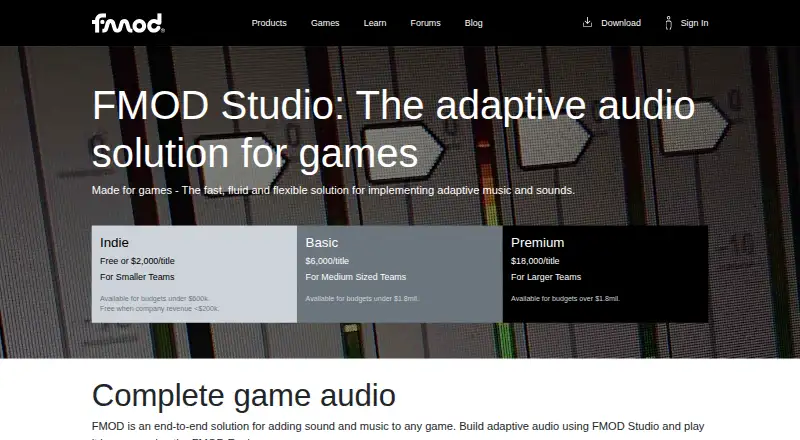Click the FMOD logo in header
800x440 pixels.
128,23
